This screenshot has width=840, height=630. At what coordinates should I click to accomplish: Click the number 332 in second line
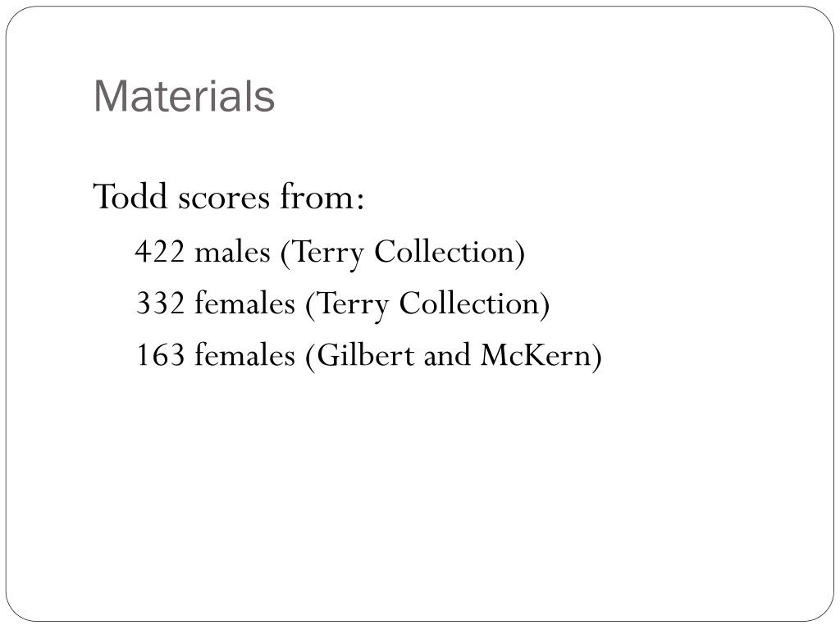tap(160, 303)
